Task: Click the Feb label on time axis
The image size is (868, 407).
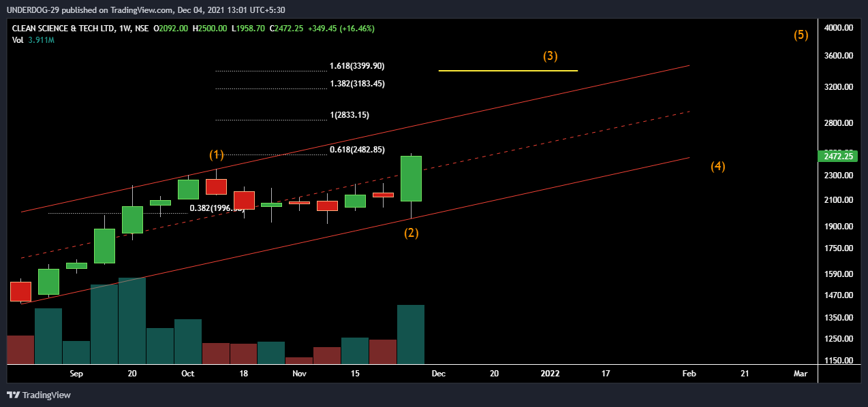Action: (x=689, y=374)
